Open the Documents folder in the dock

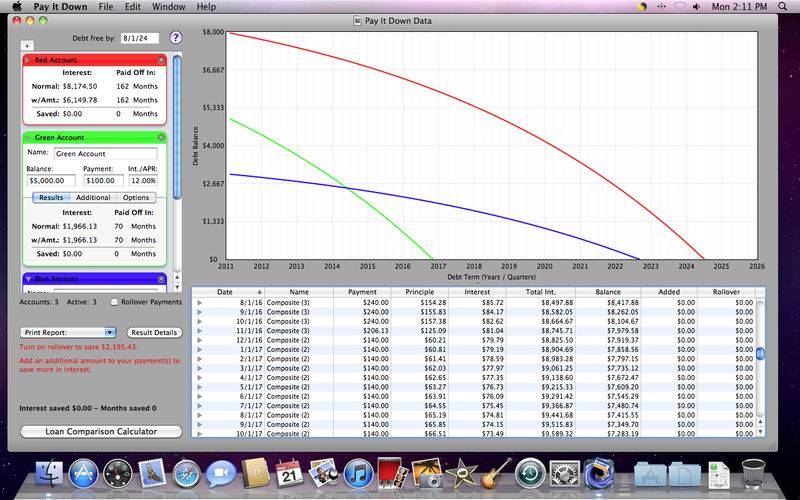pyautogui.click(x=684, y=473)
